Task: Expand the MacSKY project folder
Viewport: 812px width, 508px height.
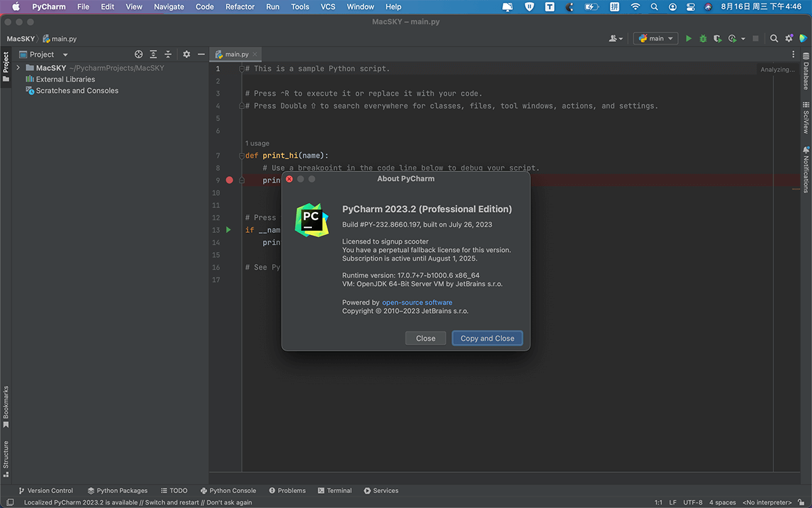Action: (18, 68)
